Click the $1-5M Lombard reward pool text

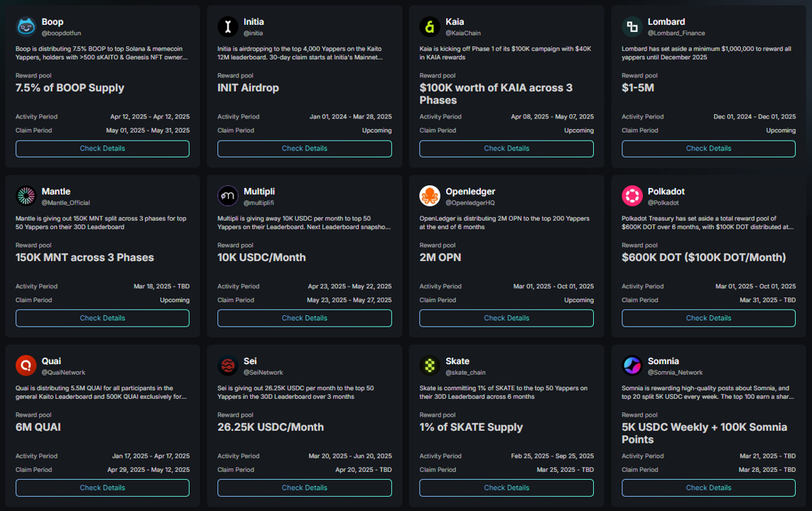637,88
